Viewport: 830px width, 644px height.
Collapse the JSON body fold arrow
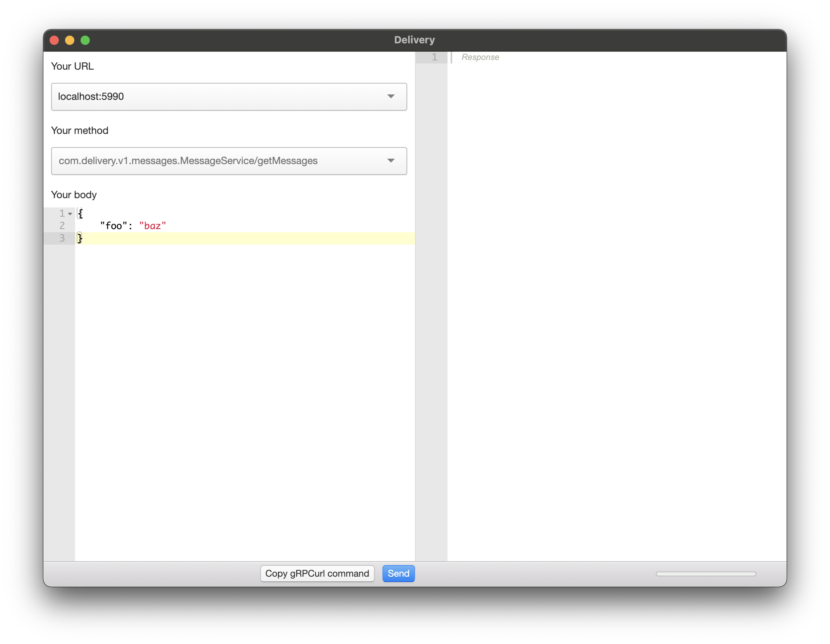(70, 213)
